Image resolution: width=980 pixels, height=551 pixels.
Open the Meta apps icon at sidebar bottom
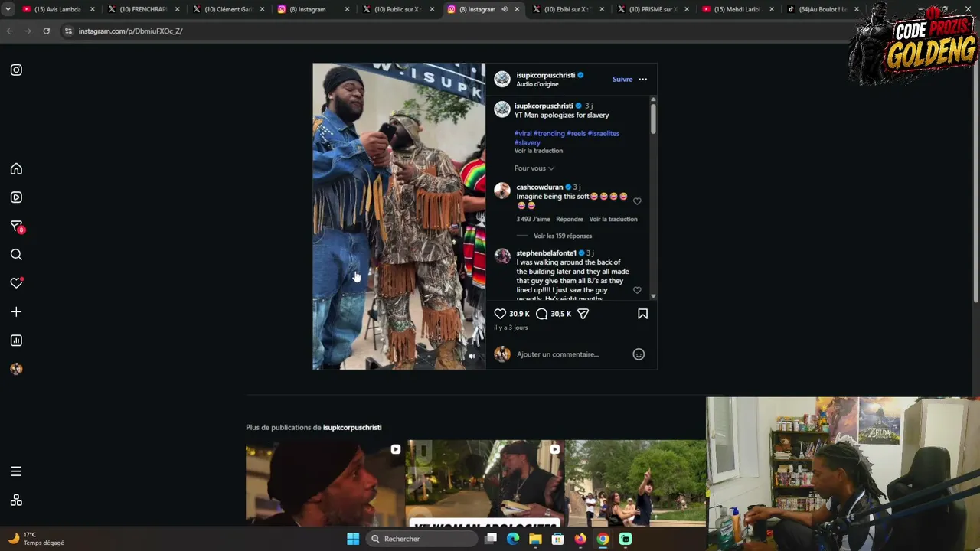tap(16, 500)
